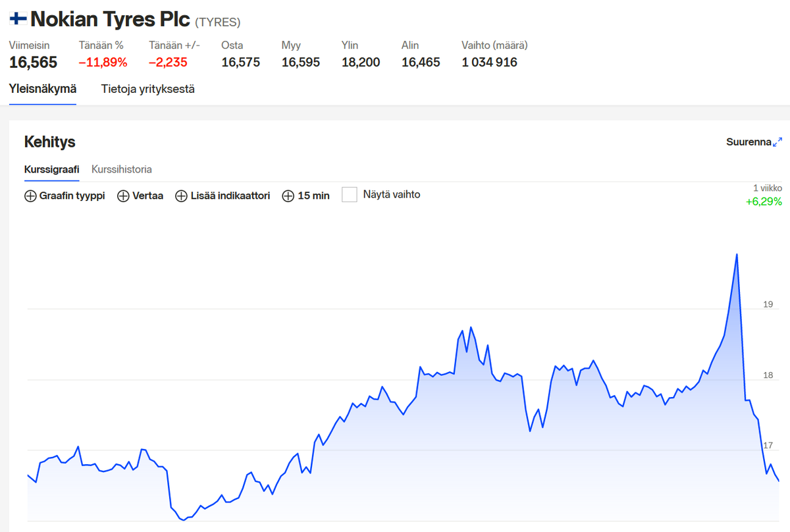Click the Osta bid price 16,575
Image resolution: width=790 pixels, height=532 pixels.
pyautogui.click(x=241, y=63)
